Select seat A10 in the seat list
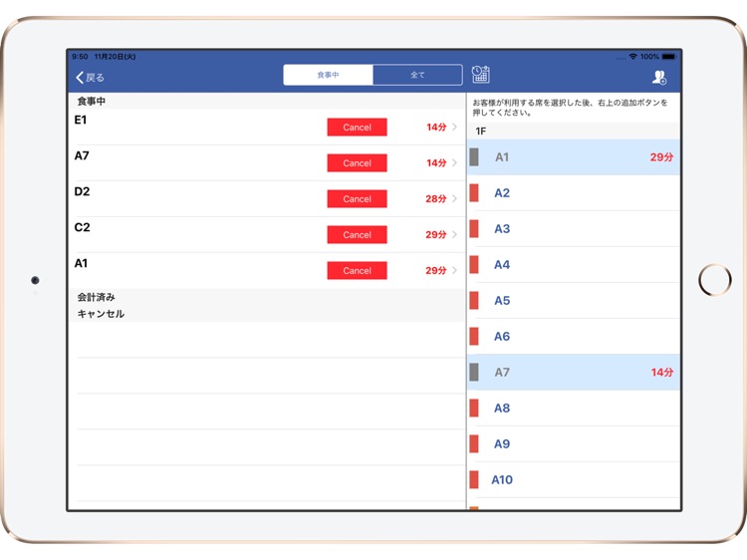The height and width of the screenshot is (560, 747). coord(574,479)
